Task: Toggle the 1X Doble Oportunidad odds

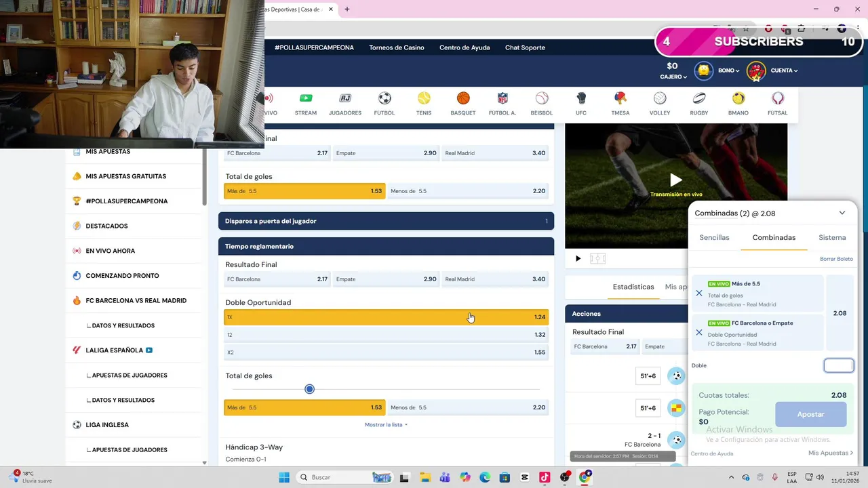Action: (x=386, y=317)
